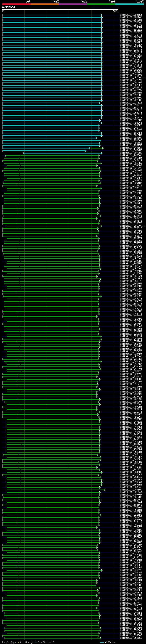Select label UniRef100_Q4KE22
The image size is (146, 644).
[x=131, y=597]
